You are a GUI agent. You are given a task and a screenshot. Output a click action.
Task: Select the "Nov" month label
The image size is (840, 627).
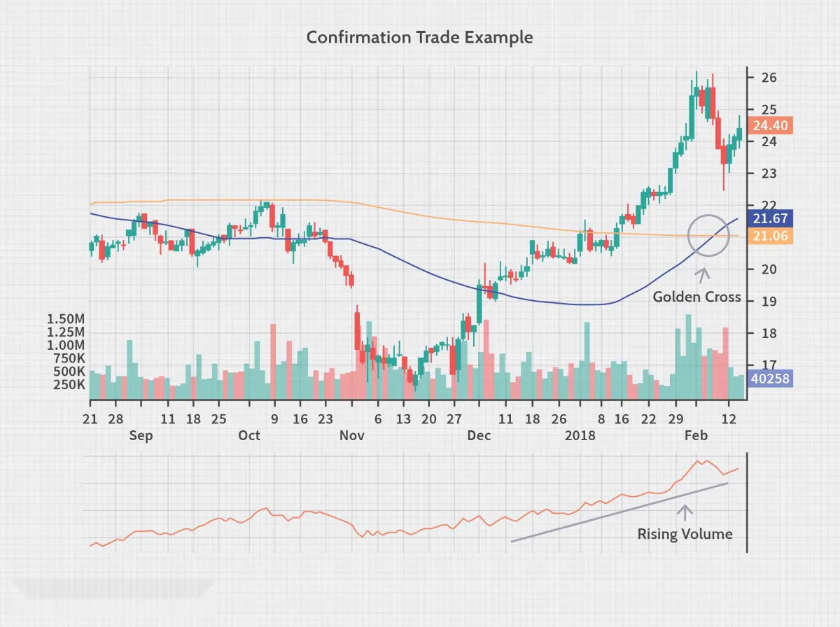(351, 435)
